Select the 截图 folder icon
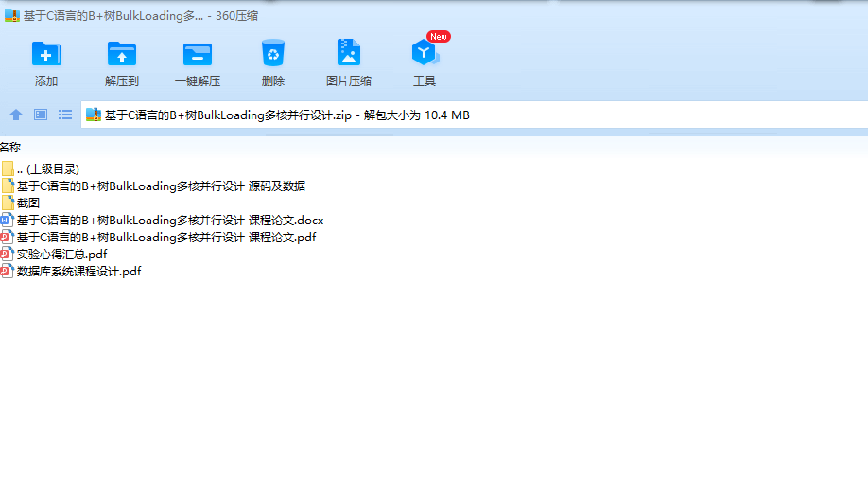 tap(8, 203)
